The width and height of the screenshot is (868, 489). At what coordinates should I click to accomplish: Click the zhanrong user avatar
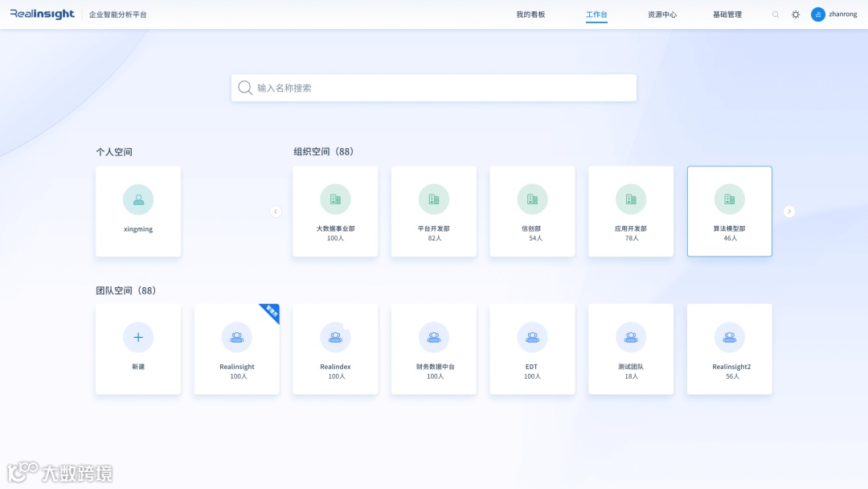(x=817, y=14)
